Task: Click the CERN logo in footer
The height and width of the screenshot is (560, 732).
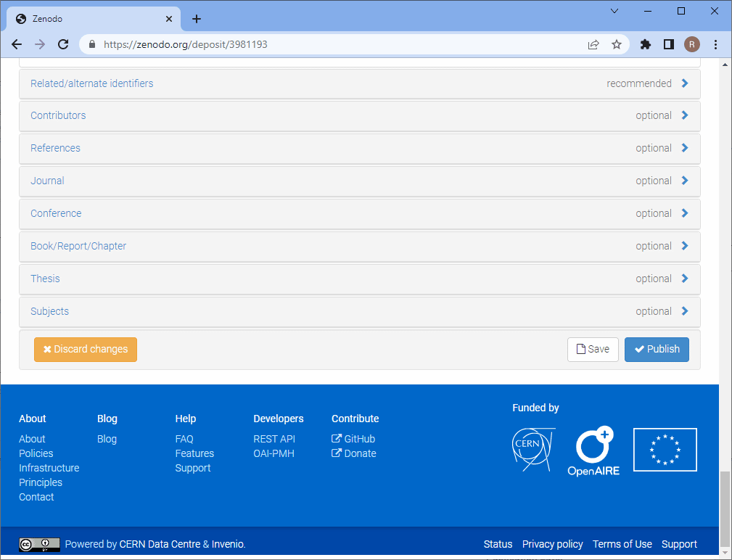Action: [533, 449]
